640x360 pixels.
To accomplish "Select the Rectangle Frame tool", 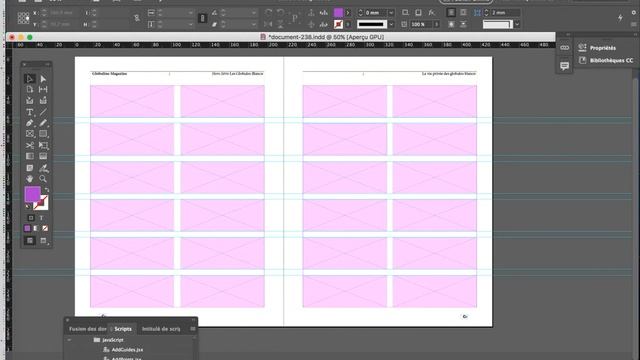I will coord(29,134).
